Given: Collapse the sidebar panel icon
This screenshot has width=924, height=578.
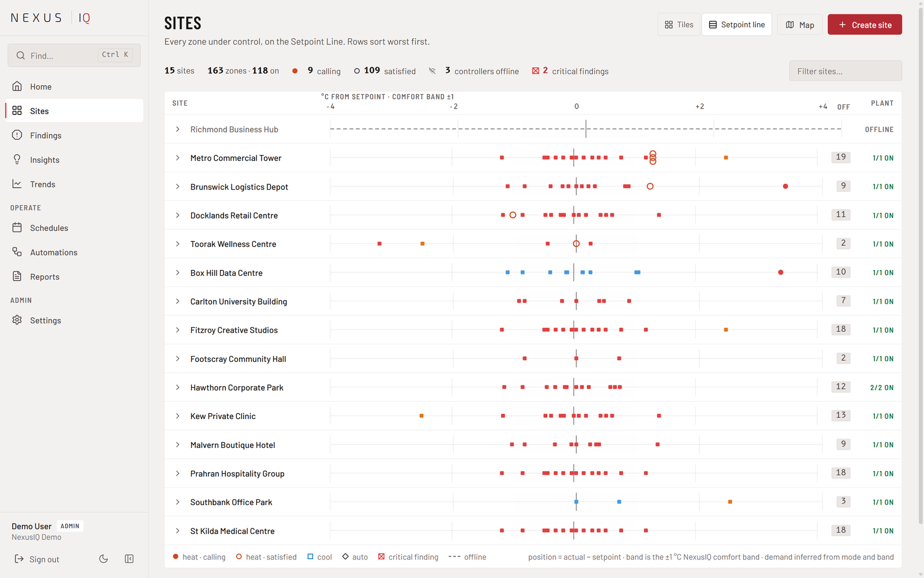Looking at the screenshot, I should (129, 559).
